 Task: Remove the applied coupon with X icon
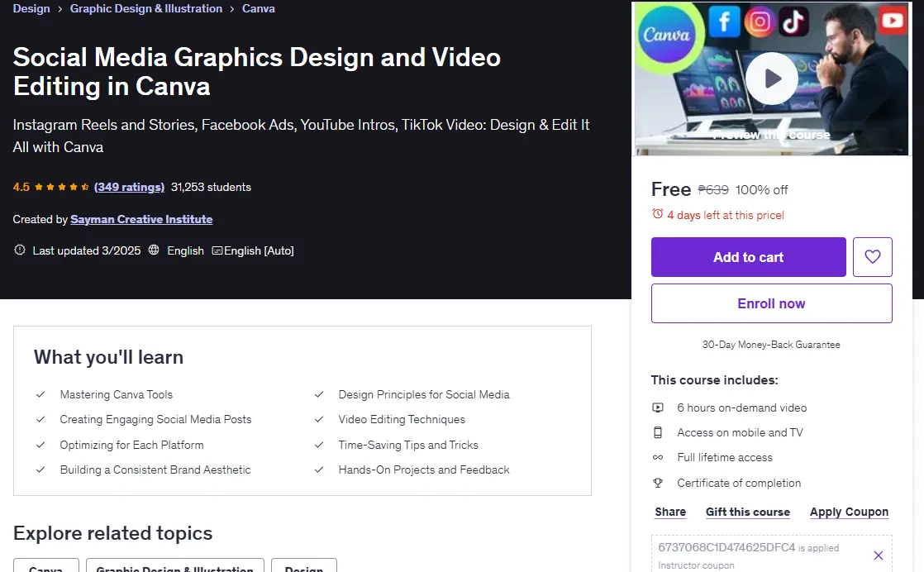[x=878, y=555]
